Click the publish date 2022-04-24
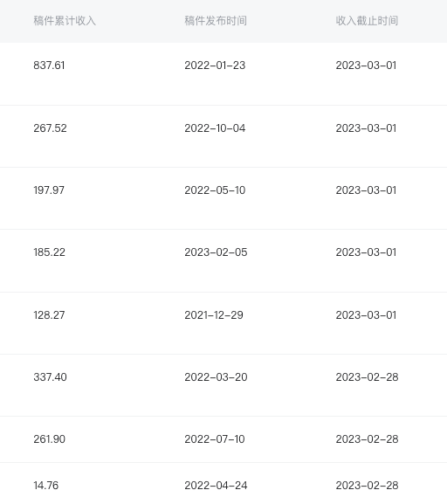447x504 pixels. coord(216,486)
